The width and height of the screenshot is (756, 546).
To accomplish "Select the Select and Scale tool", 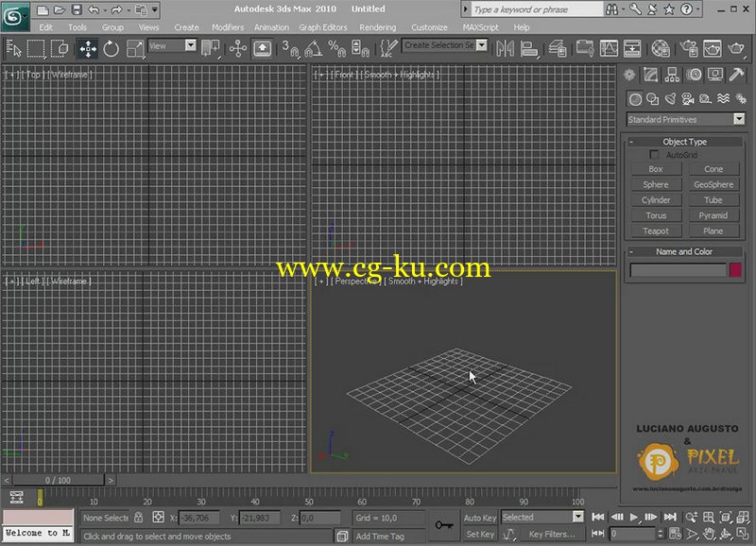I will coord(134,49).
